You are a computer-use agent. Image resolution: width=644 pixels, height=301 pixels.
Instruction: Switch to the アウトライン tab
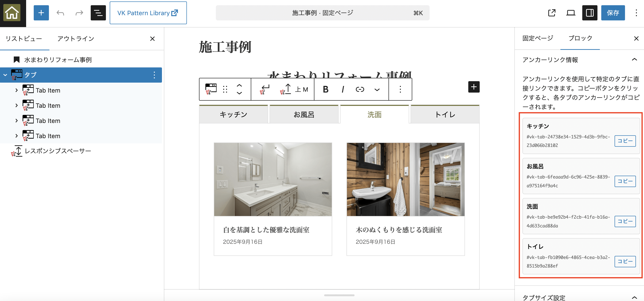pos(76,39)
